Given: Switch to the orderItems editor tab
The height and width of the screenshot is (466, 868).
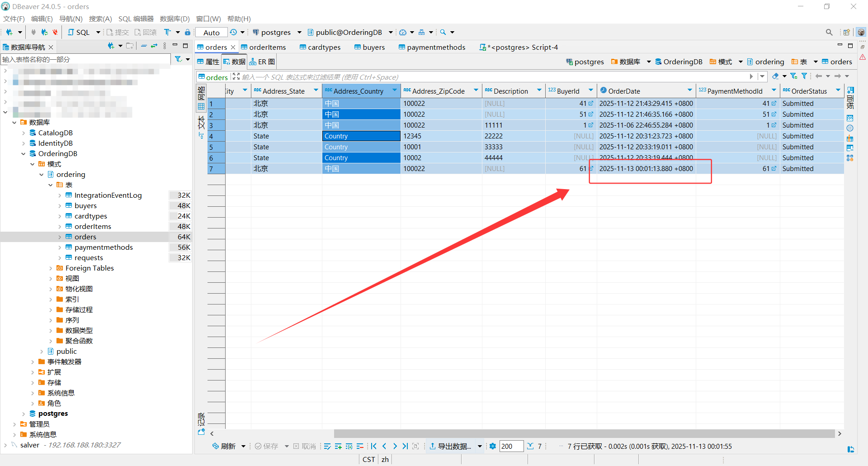Looking at the screenshot, I should [x=264, y=47].
